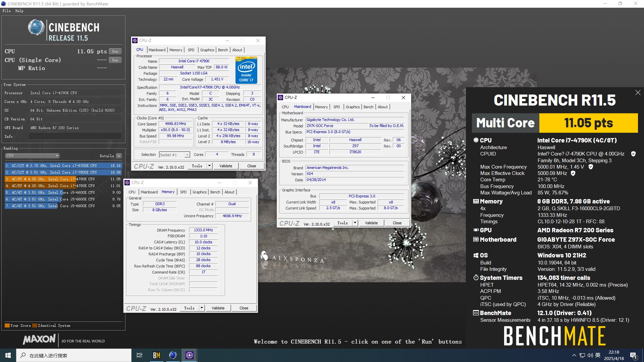This screenshot has width=644, height=362.
Task: Click the 11.05 pts Multi Core score
Action: (x=588, y=123)
